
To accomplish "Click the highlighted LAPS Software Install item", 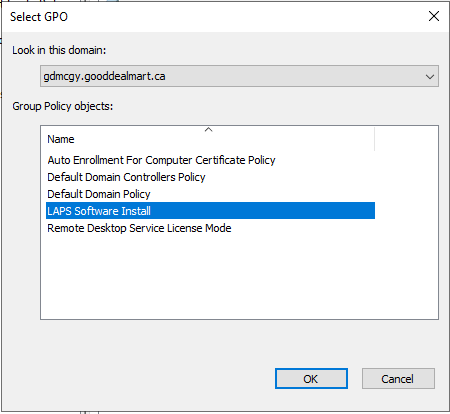I will click(210, 211).
